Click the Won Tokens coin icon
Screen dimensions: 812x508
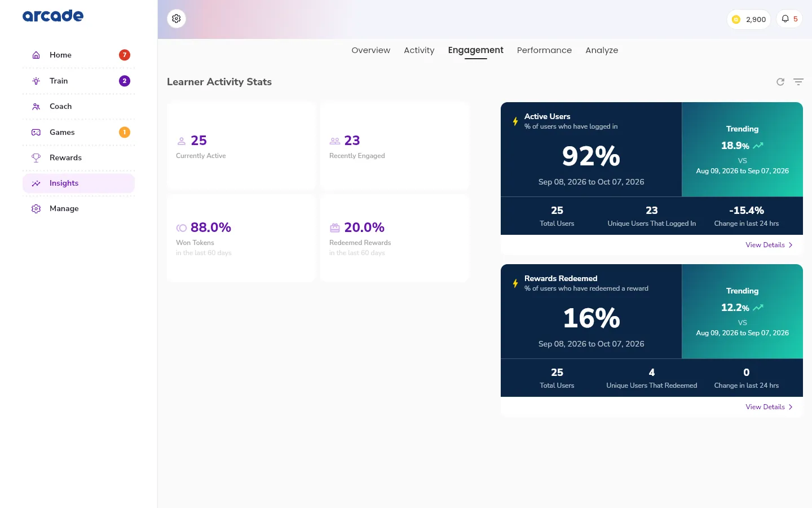[182, 228]
